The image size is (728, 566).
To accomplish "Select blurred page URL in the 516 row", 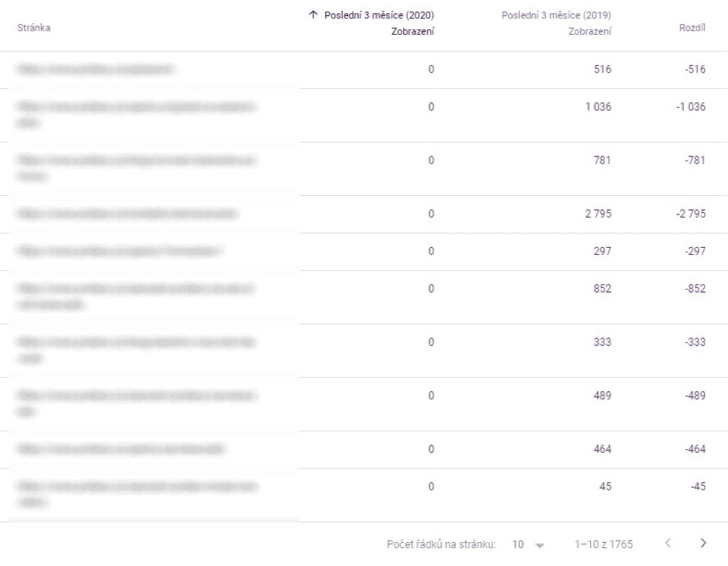I will (x=97, y=70).
